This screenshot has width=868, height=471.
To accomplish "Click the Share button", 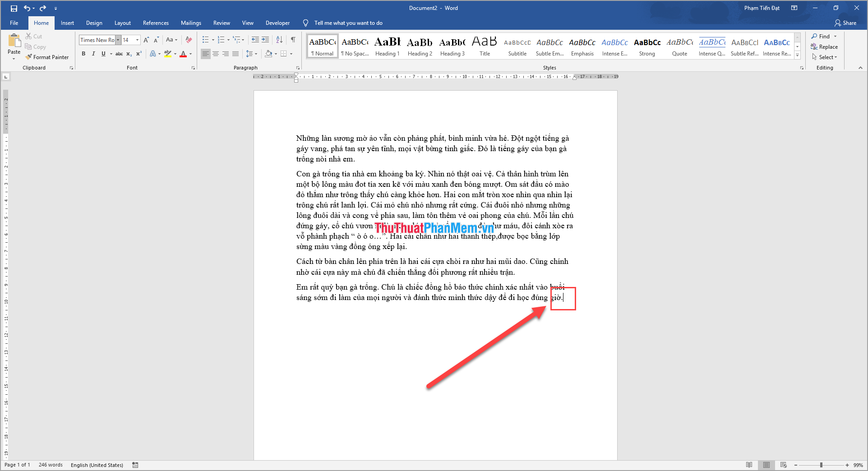I will coord(845,23).
